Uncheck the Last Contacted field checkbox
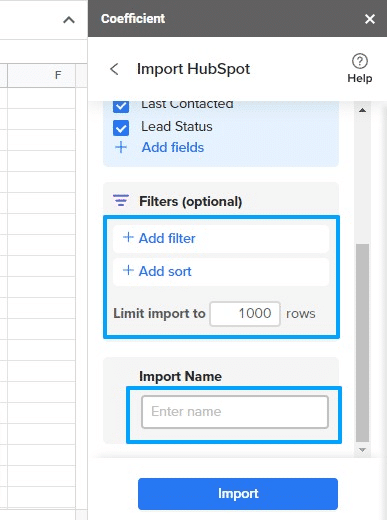Viewport: 387px width, 520px height. tap(121, 106)
